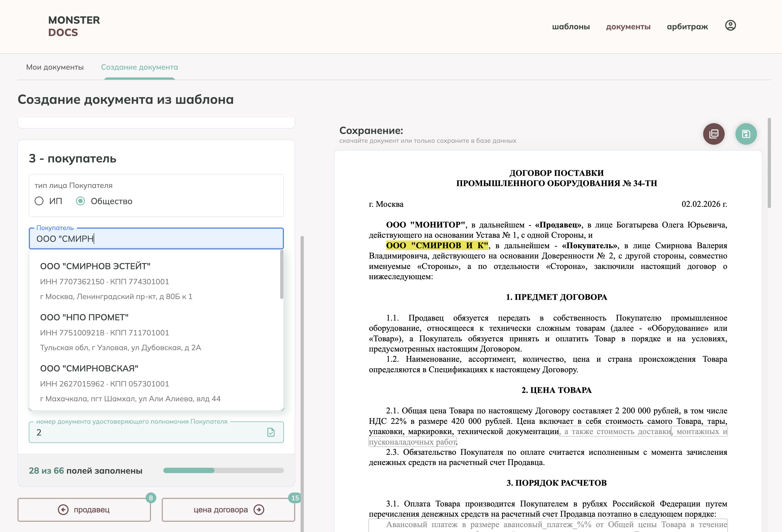
Task: Click the MONSTER DOCS logo
Action: 74,26
